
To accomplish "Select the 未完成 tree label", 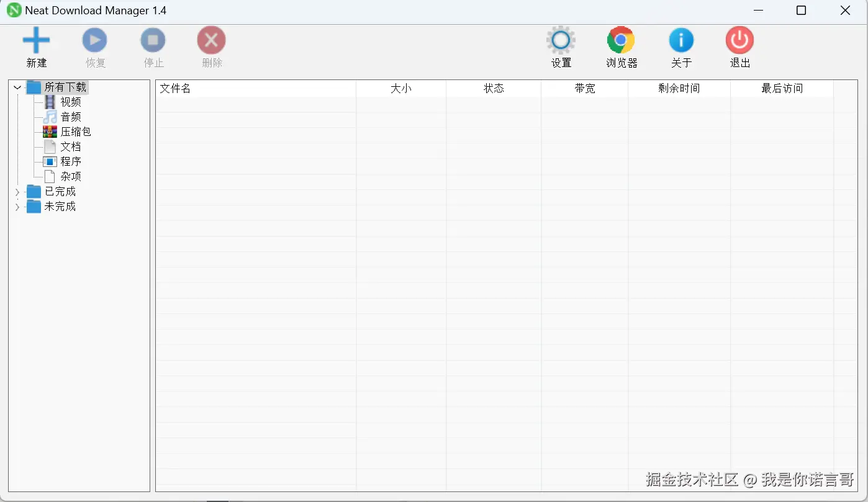I will pyautogui.click(x=60, y=206).
